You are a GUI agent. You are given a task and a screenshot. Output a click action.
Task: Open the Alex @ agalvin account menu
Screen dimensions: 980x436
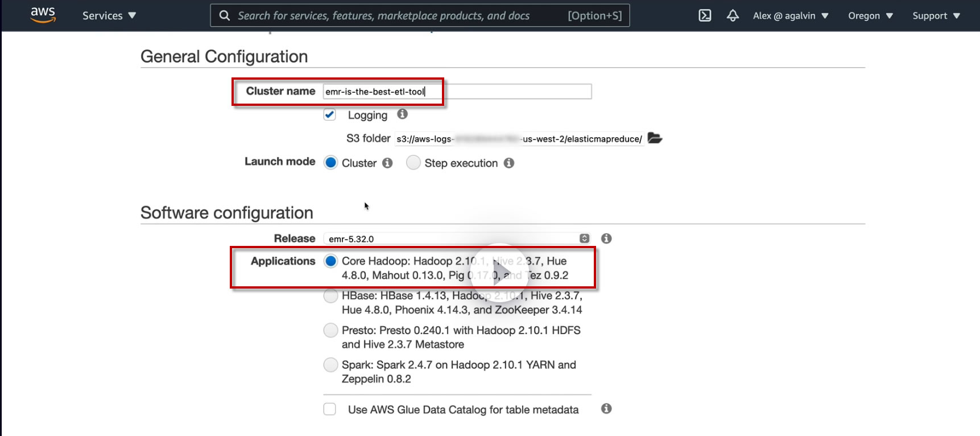(790, 16)
